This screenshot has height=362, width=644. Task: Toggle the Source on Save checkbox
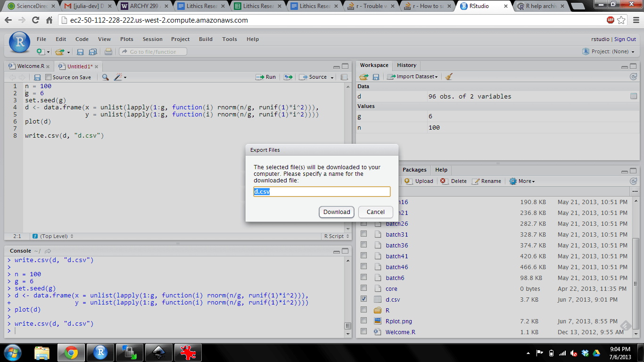pos(48,77)
